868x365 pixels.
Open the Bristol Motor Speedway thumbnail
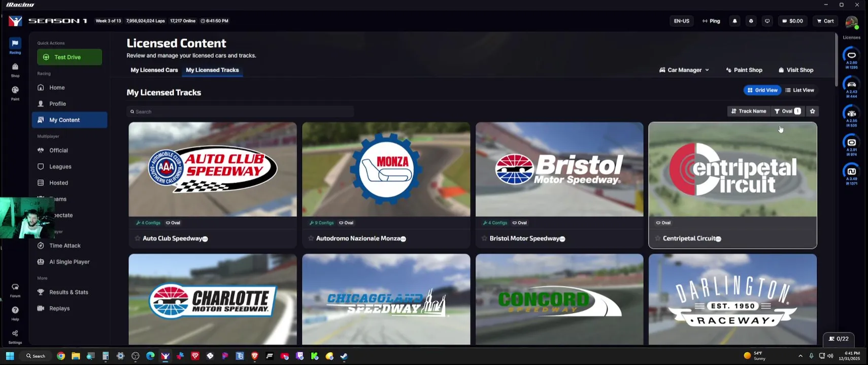559,169
